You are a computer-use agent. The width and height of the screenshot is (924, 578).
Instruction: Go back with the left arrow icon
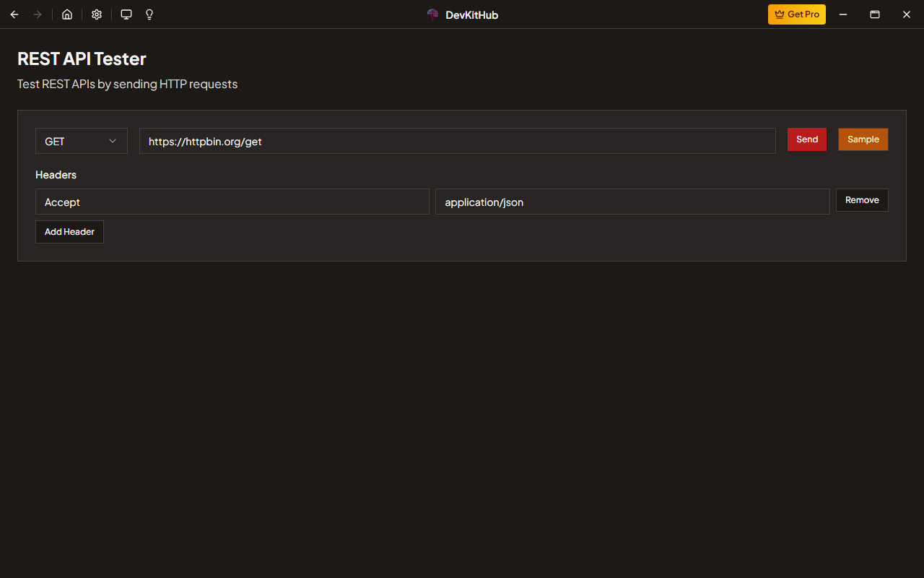tap(14, 14)
